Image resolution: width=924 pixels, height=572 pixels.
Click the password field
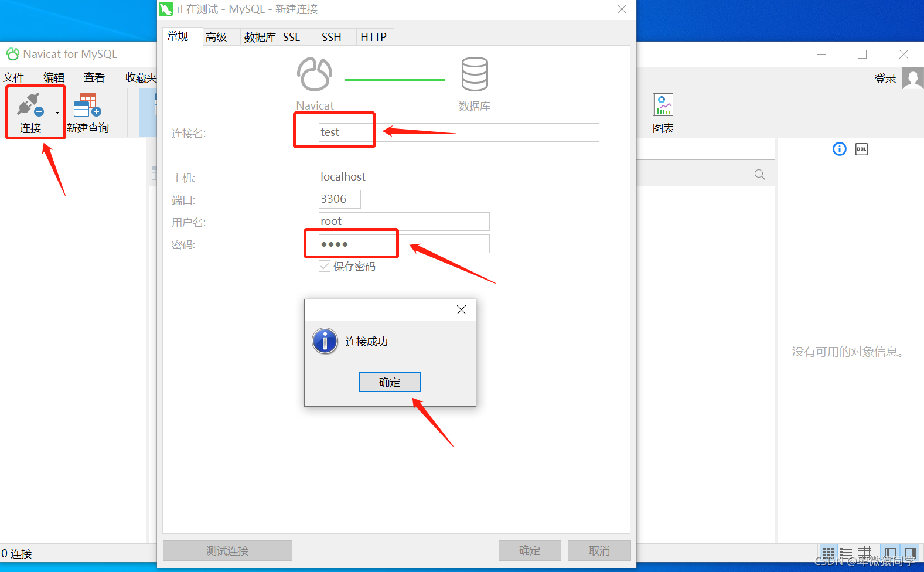point(404,244)
